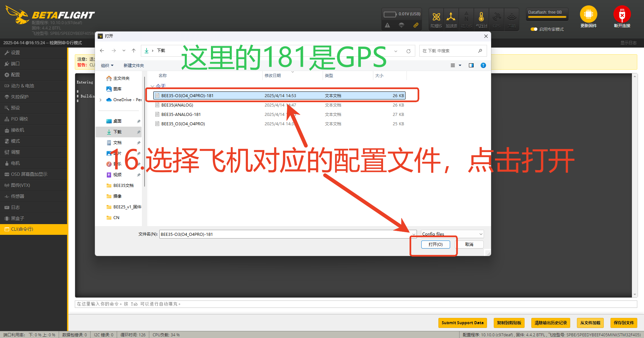The width and height of the screenshot is (644, 338).
Task: Click the view layout icon
Action: point(453,65)
